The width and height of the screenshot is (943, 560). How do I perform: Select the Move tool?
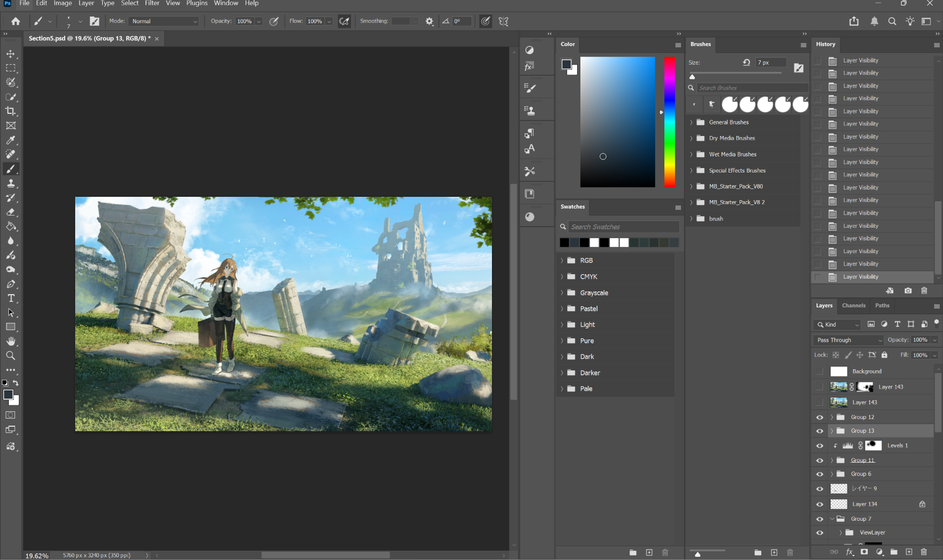point(11,54)
